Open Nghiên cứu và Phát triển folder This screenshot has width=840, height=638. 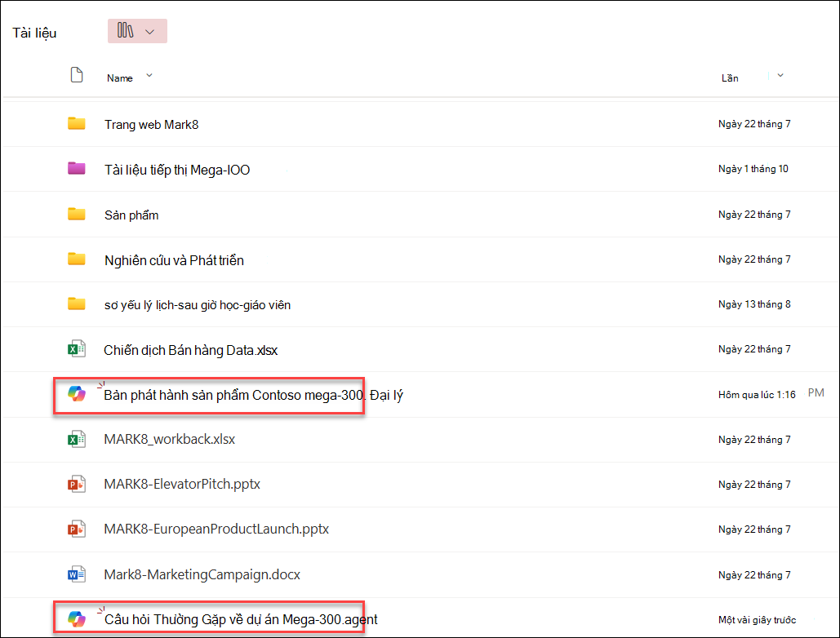[x=174, y=260]
